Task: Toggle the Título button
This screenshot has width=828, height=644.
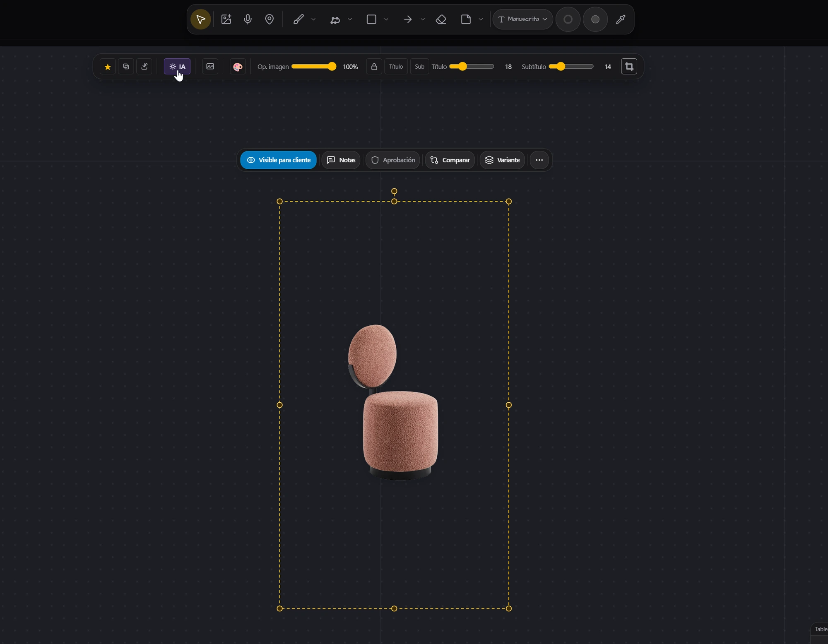Action: tap(396, 67)
